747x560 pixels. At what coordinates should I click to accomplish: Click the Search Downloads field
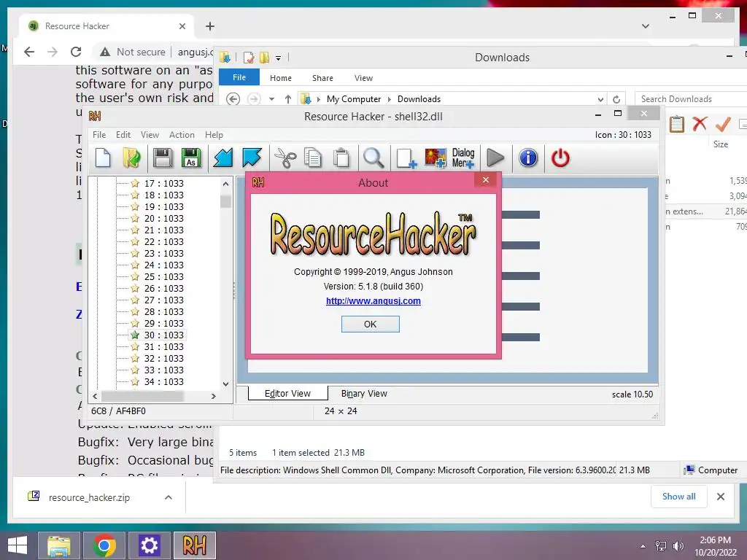(x=691, y=99)
